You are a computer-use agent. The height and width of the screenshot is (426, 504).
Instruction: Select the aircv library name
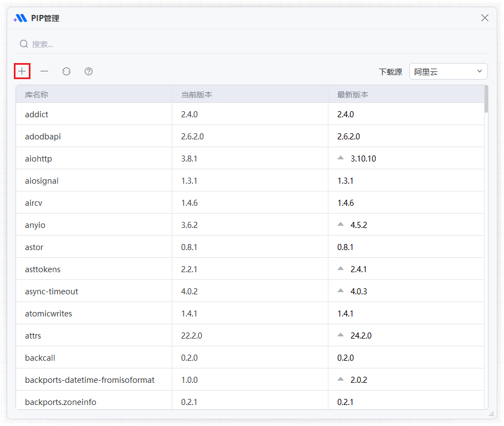click(x=34, y=203)
